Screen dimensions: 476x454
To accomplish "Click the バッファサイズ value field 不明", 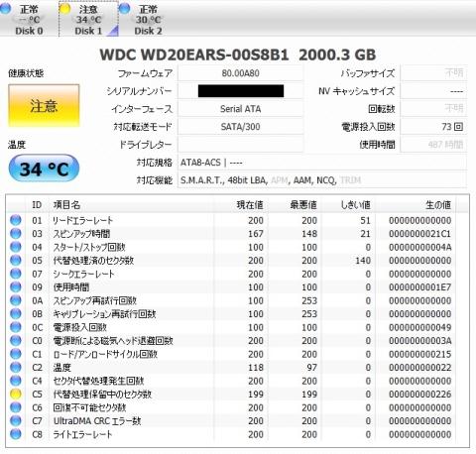I will [x=433, y=73].
